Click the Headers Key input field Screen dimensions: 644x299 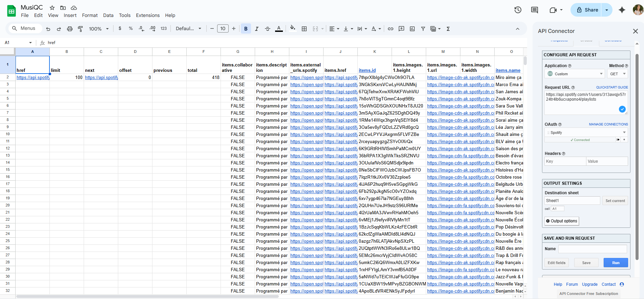[x=565, y=161]
